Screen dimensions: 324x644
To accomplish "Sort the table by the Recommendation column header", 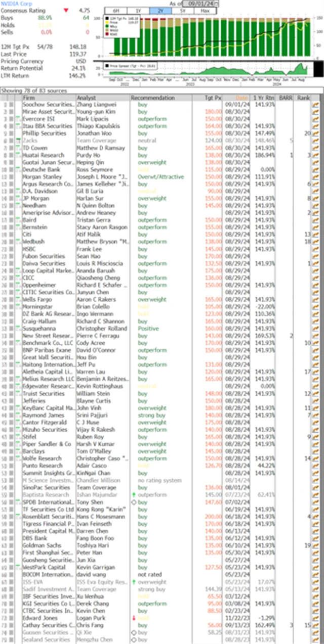I will [x=153, y=97].
